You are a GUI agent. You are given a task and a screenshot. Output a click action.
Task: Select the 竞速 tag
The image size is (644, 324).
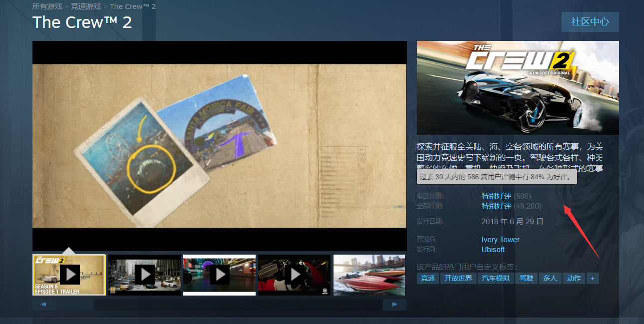pyautogui.click(x=428, y=278)
